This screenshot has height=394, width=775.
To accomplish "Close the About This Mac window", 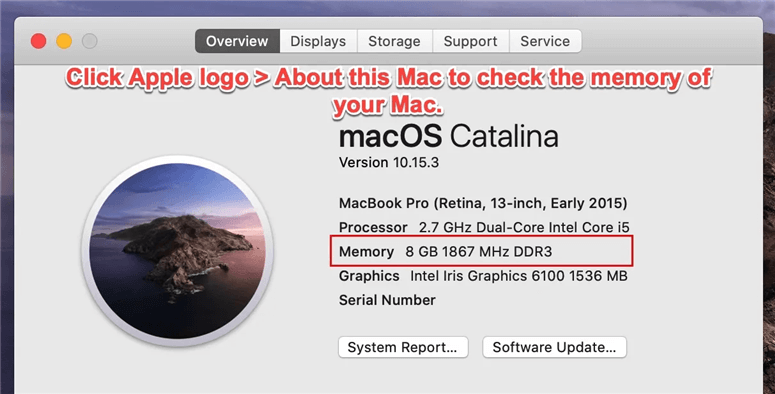I will (x=39, y=41).
